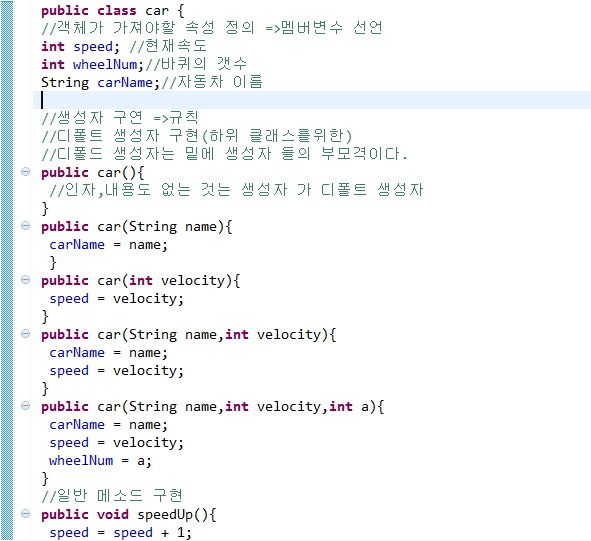The width and height of the screenshot is (591, 541).
Task: Click the blue marker ruler left of editor
Action: (7, 270)
